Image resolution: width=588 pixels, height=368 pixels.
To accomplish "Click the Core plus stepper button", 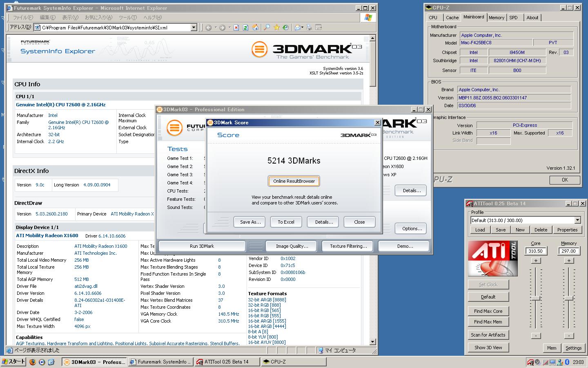I will coord(536,260).
